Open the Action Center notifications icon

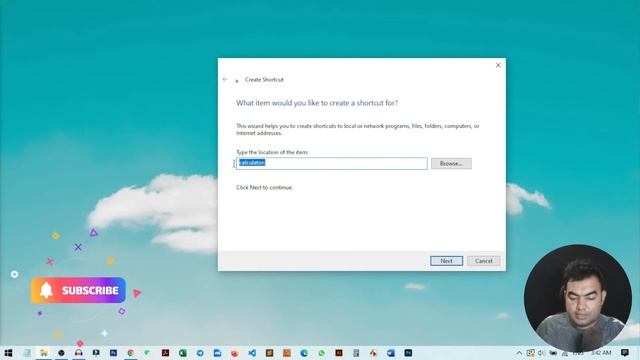625,353
